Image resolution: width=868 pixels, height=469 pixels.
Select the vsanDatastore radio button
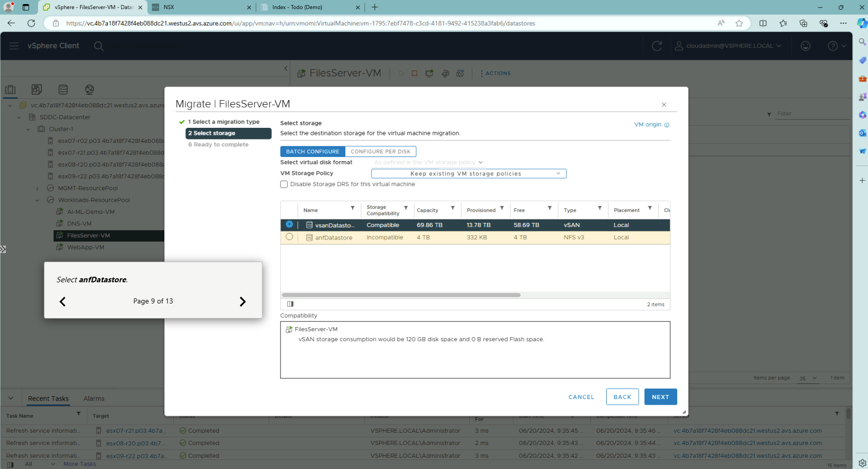289,224
